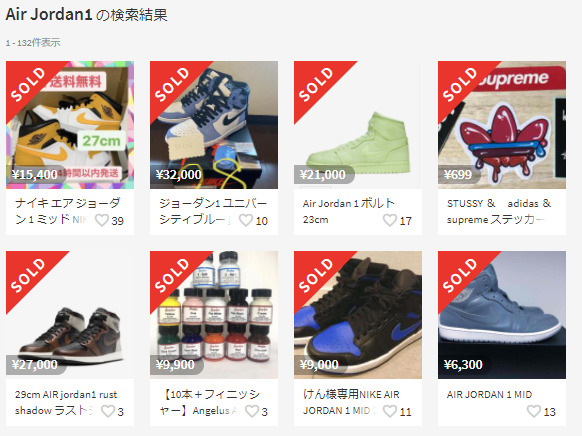Open the STUSSY & adidas & supreme sticker title
Viewport: 582px width, 436px height.
tap(498, 211)
